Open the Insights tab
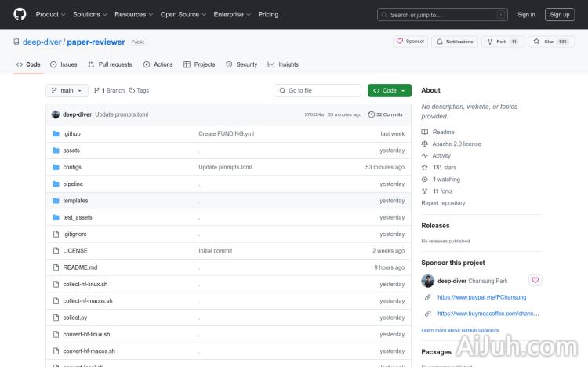The width and height of the screenshot is (588, 367). pos(283,64)
